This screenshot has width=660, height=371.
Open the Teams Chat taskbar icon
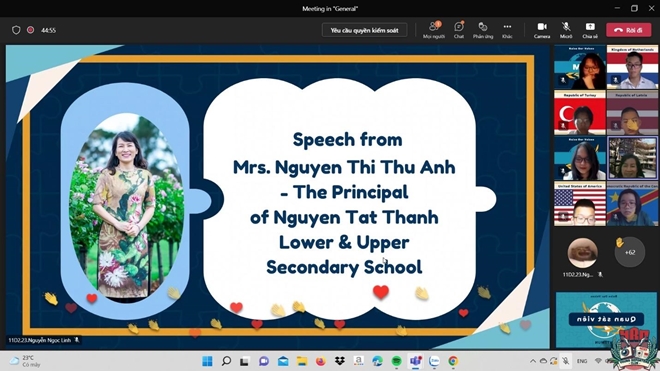[264, 361]
